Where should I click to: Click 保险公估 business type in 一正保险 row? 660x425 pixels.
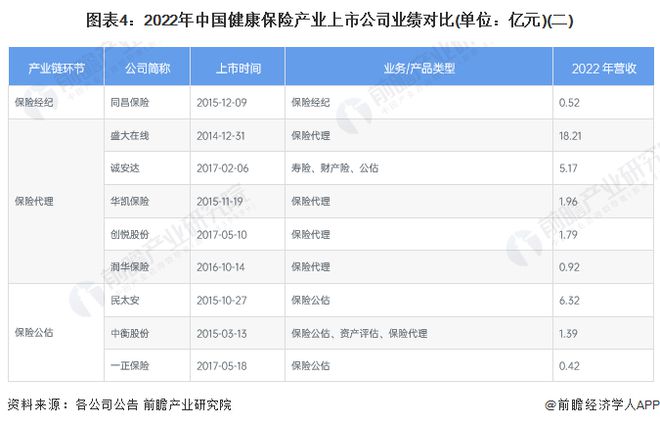coord(311,366)
